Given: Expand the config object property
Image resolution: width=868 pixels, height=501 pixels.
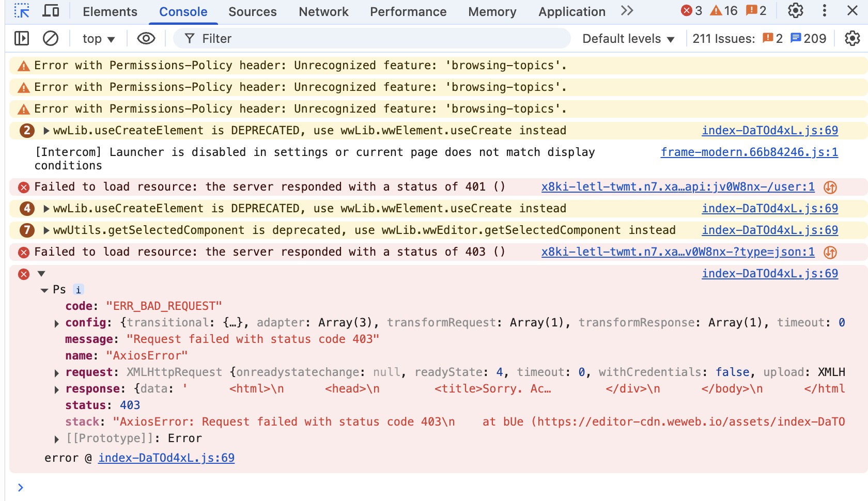Looking at the screenshot, I should pyautogui.click(x=57, y=323).
